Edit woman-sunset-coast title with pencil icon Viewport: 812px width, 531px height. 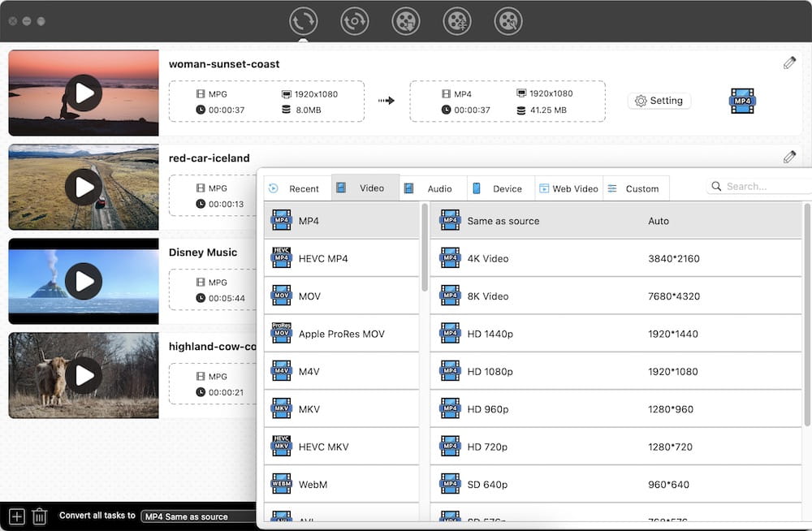(789, 63)
